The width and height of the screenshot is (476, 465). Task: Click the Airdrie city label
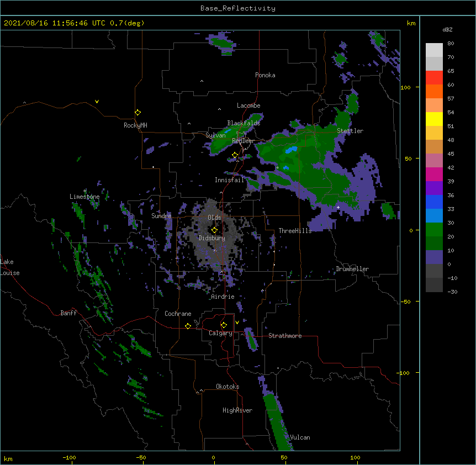tap(223, 297)
